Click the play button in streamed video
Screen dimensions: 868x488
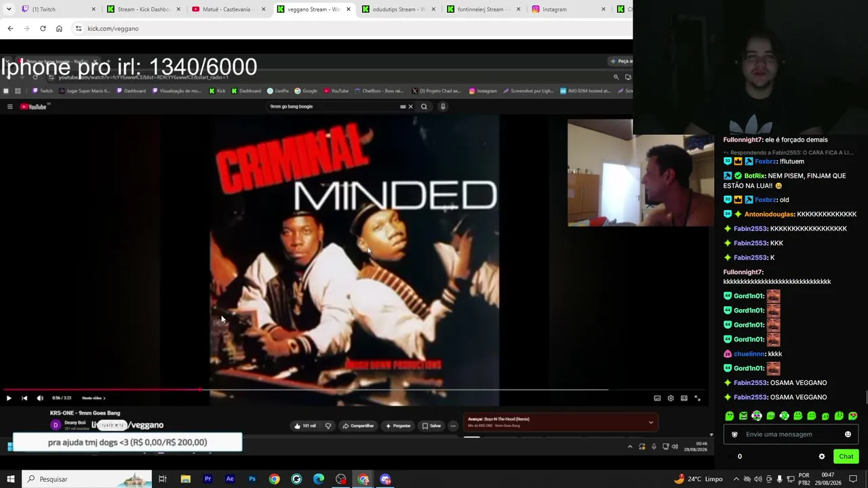[9, 399]
